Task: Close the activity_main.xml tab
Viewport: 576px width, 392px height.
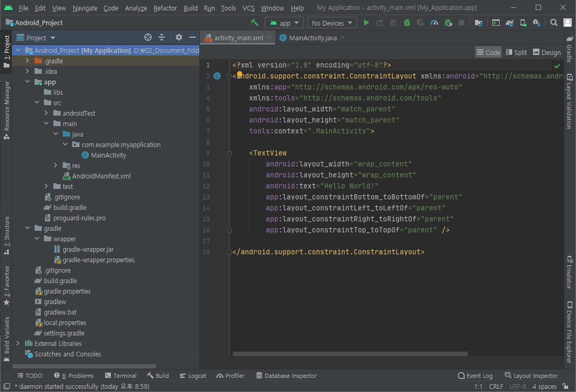Action: [x=269, y=38]
